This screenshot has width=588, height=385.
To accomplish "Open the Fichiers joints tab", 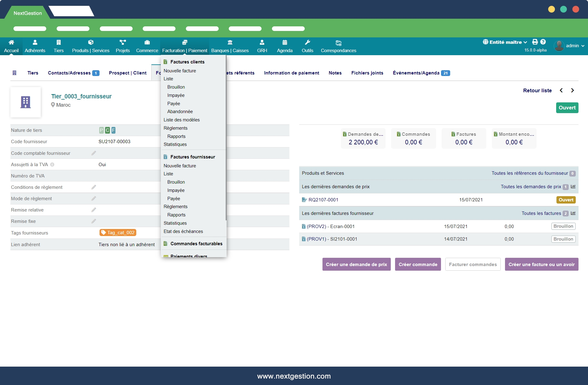I will point(367,73).
